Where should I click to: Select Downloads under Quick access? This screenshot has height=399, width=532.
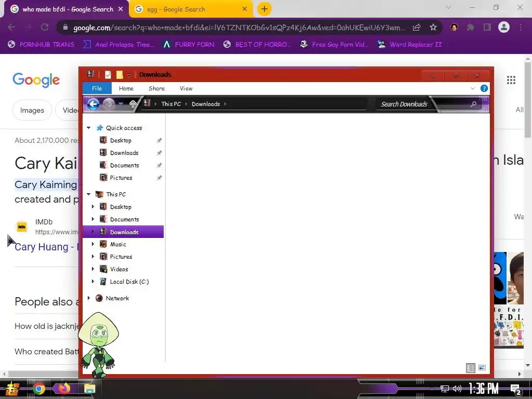[x=124, y=153]
